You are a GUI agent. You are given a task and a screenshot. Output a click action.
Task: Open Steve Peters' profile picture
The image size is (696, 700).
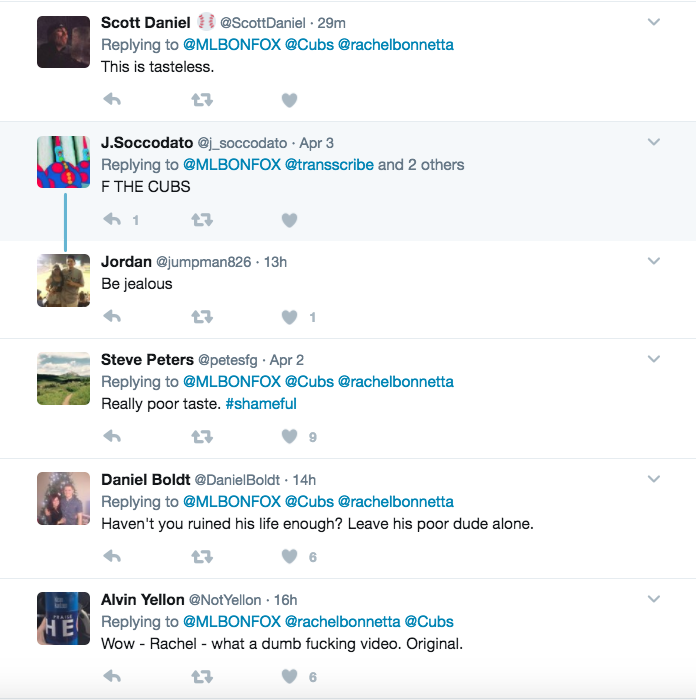pos(63,378)
